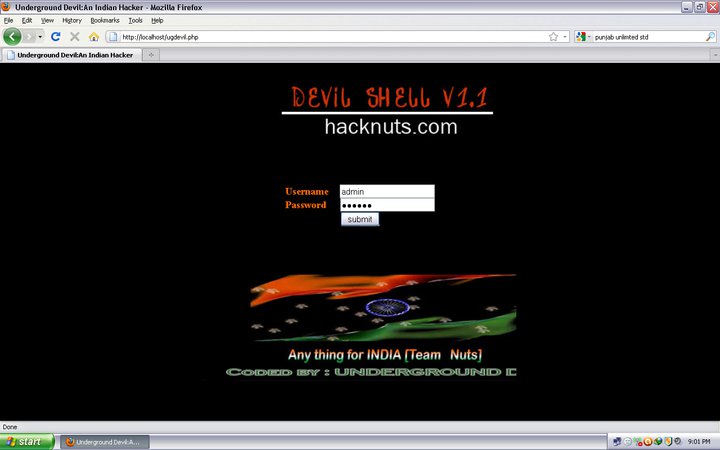Image resolution: width=720 pixels, height=450 pixels.
Task: Open the Edit menu
Action: pyautogui.click(x=27, y=20)
